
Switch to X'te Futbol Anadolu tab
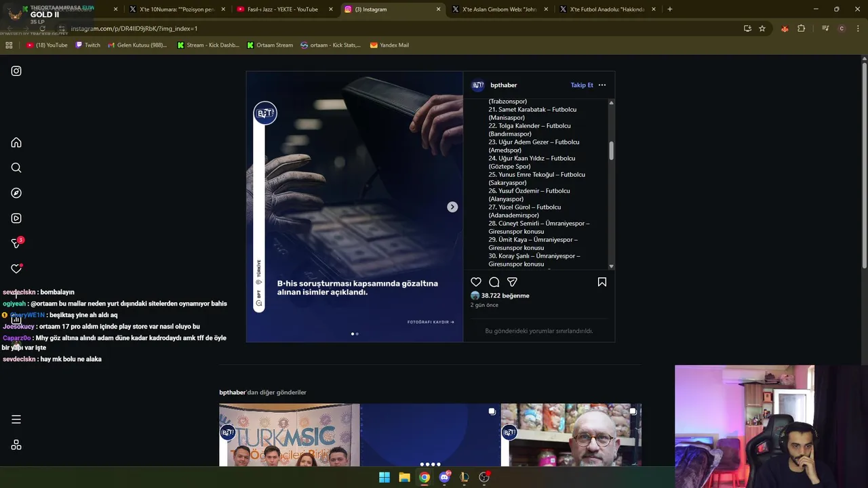coord(607,9)
